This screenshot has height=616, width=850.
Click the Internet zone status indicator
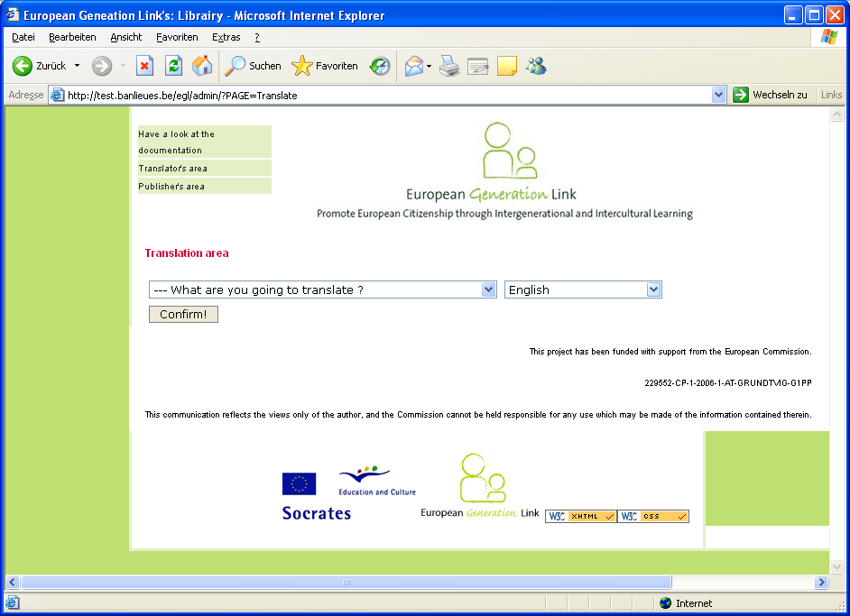pos(686,603)
